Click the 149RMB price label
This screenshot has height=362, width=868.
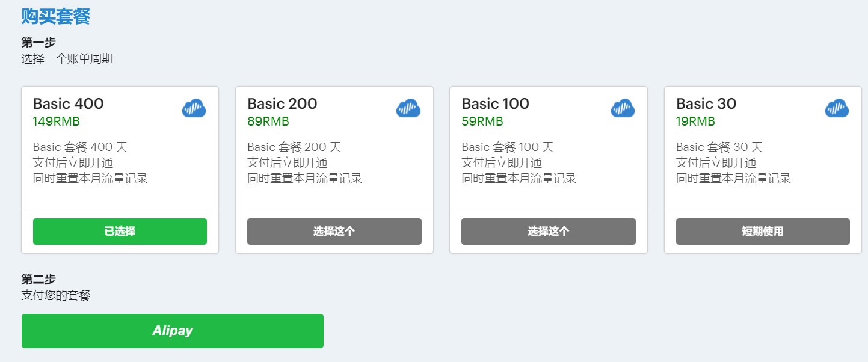(x=57, y=121)
